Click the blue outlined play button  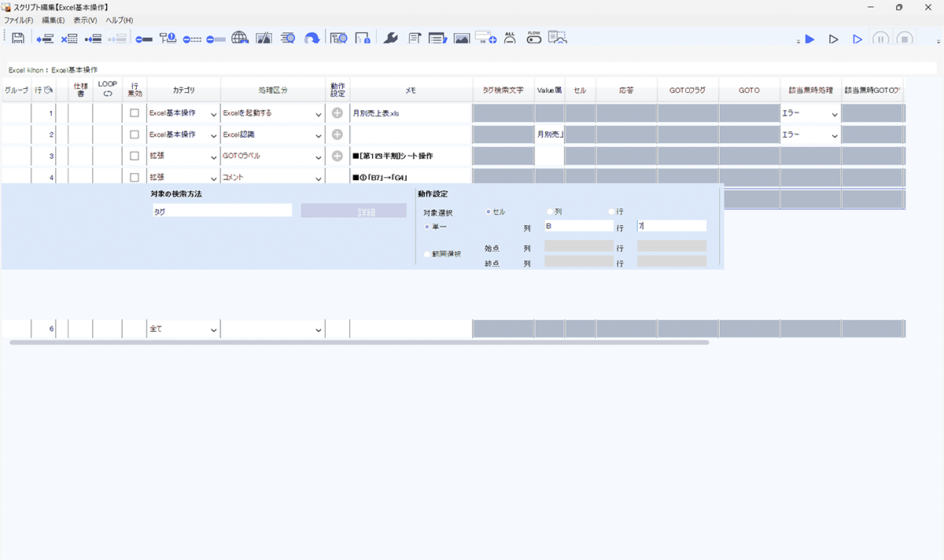tap(857, 39)
